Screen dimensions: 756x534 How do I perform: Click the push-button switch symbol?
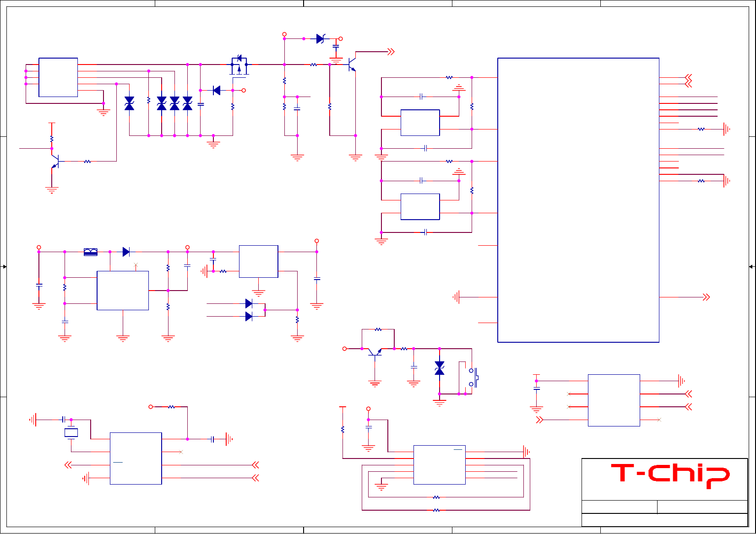473,378
